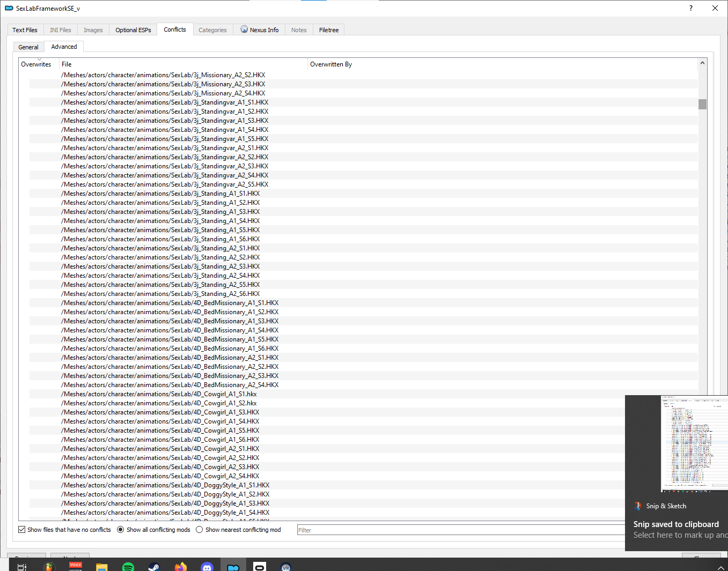This screenshot has height=571, width=728.
Task: Open the Nexus Info tab
Action: [x=260, y=30]
